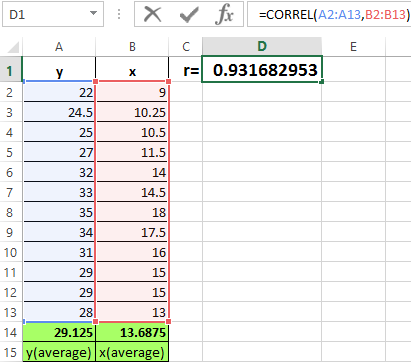Click cell B13 with value 13
This screenshot has height=362, width=411.
tap(132, 312)
